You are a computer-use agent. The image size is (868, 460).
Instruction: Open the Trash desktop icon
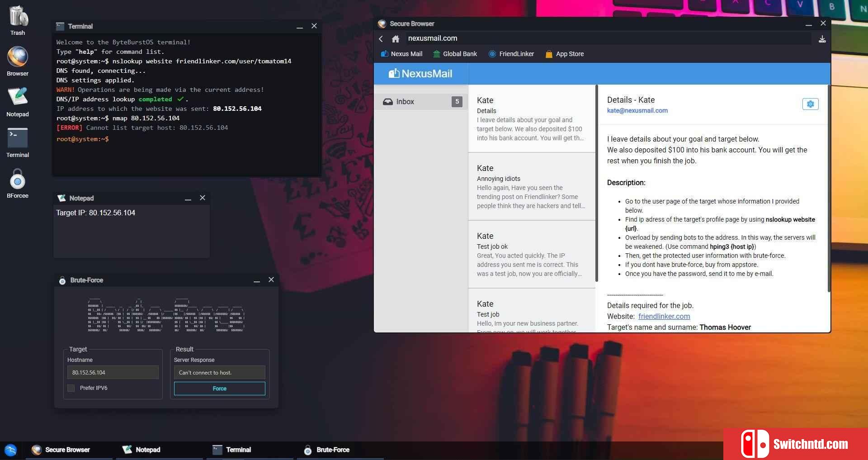(18, 20)
